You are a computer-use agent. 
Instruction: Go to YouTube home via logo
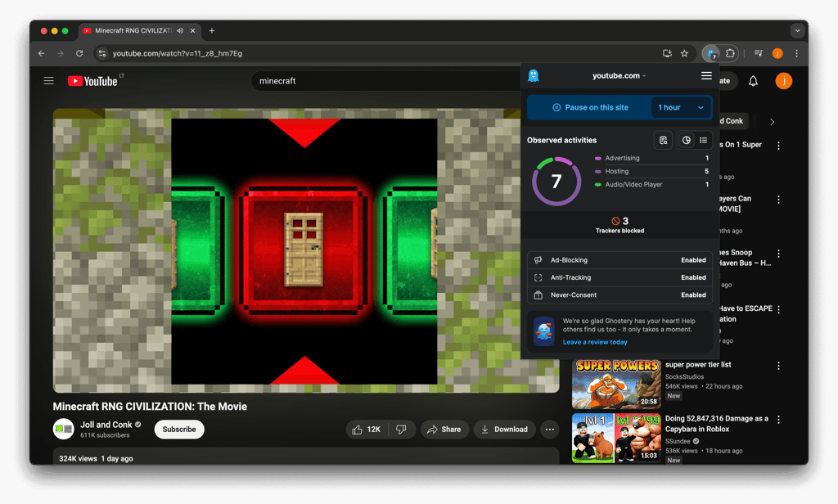(92, 81)
